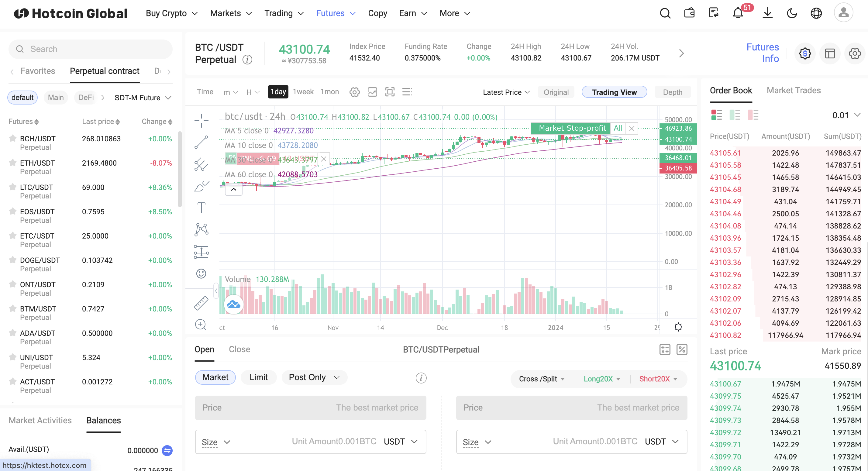This screenshot has width=868, height=471.
Task: Favorite the ETH/USDT Perpetual star
Action: pos(13,163)
